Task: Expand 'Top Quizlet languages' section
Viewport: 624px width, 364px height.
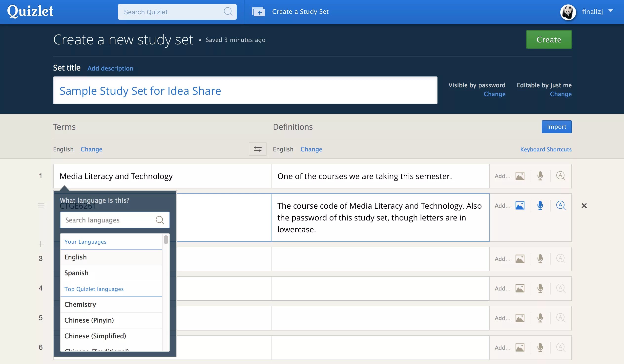Action: 94,288
